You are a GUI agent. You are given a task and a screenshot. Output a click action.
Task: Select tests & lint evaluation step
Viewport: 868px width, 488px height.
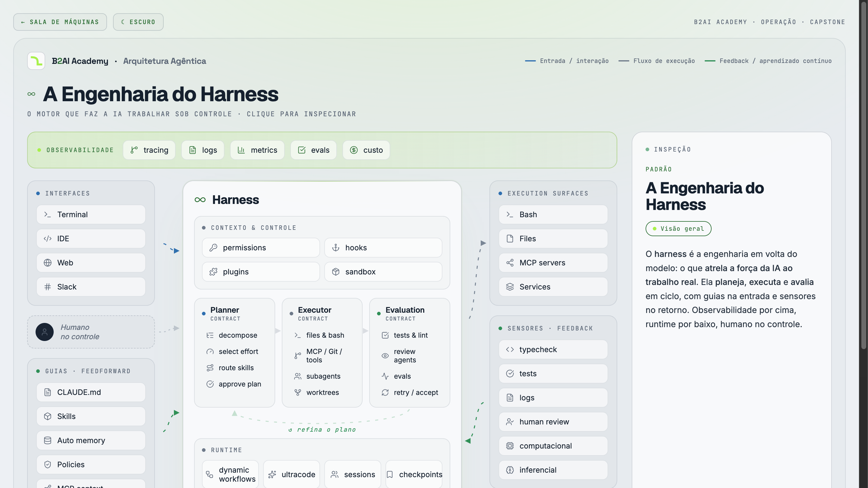point(410,335)
